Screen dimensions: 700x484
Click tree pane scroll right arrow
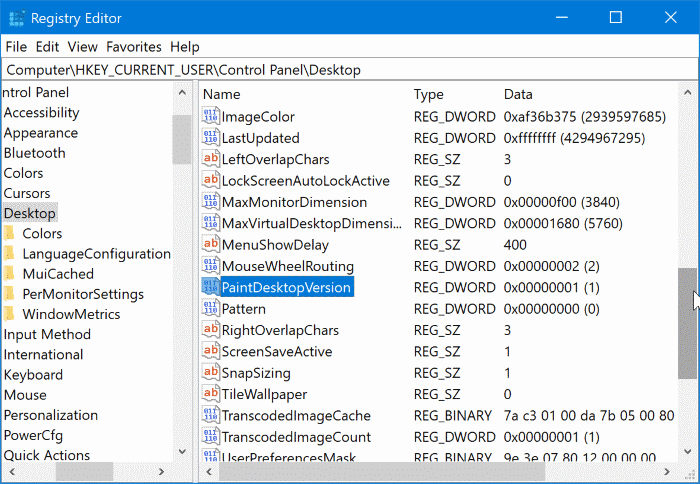click(162, 471)
